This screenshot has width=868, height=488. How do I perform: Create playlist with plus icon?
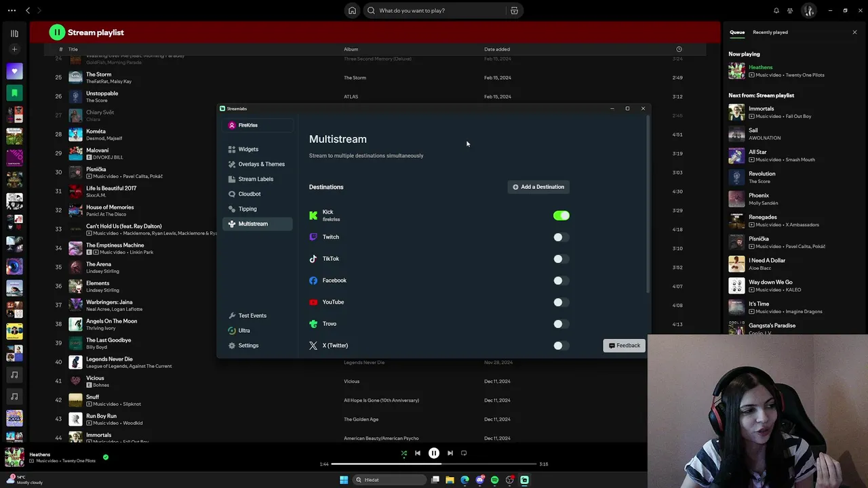(14, 49)
